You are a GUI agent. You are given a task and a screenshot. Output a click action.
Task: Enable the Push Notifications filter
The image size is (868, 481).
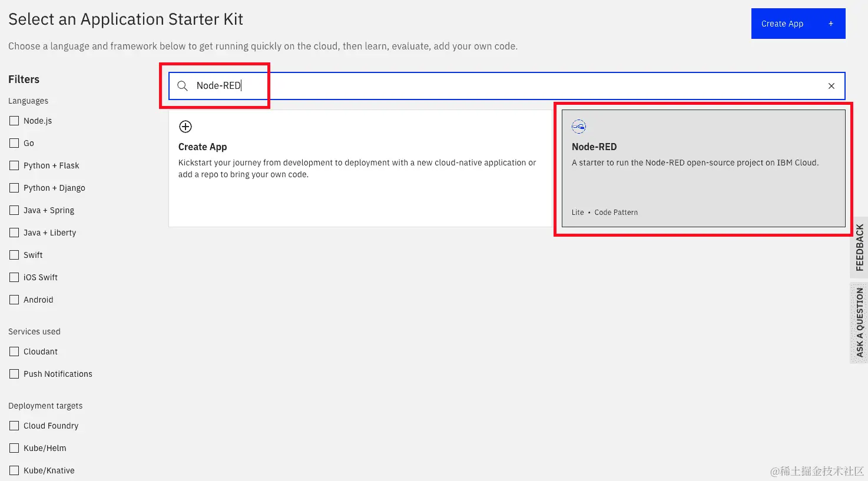tap(14, 374)
